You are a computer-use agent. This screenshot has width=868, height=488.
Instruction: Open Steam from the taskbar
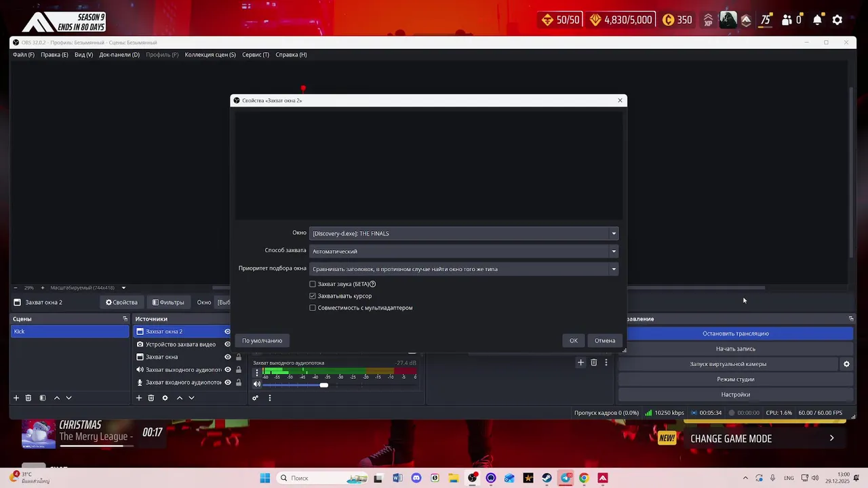point(547,478)
